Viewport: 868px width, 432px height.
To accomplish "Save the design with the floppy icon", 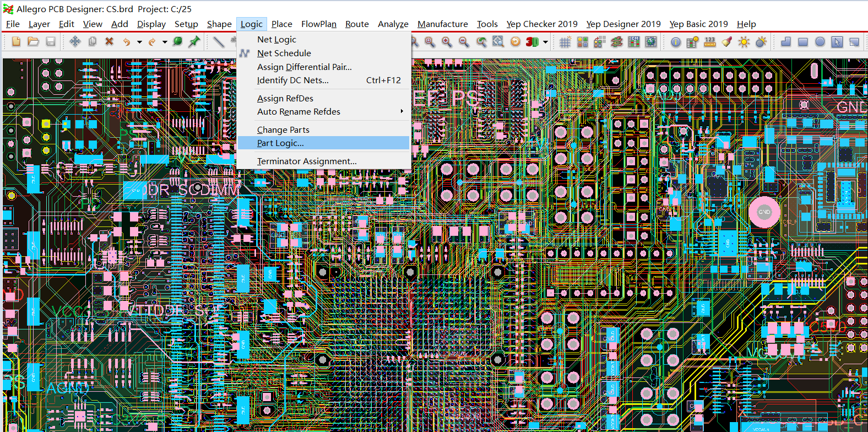I will (50, 42).
